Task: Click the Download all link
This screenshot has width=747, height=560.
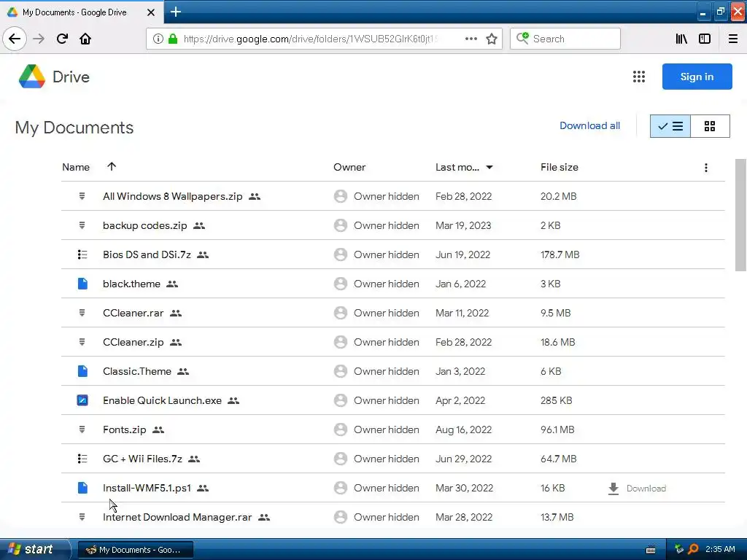Action: tap(589, 125)
